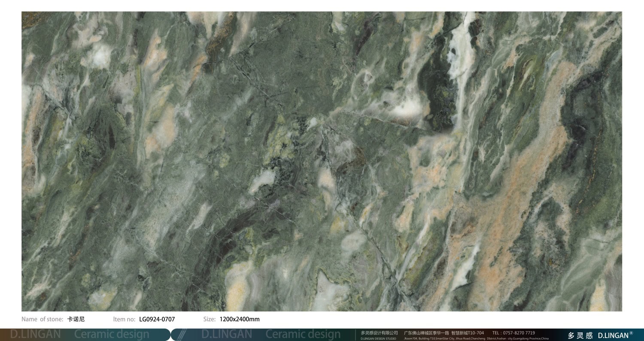The image size is (644, 341).
Task: Click item number LG0924-0707
Action: pyautogui.click(x=157, y=319)
